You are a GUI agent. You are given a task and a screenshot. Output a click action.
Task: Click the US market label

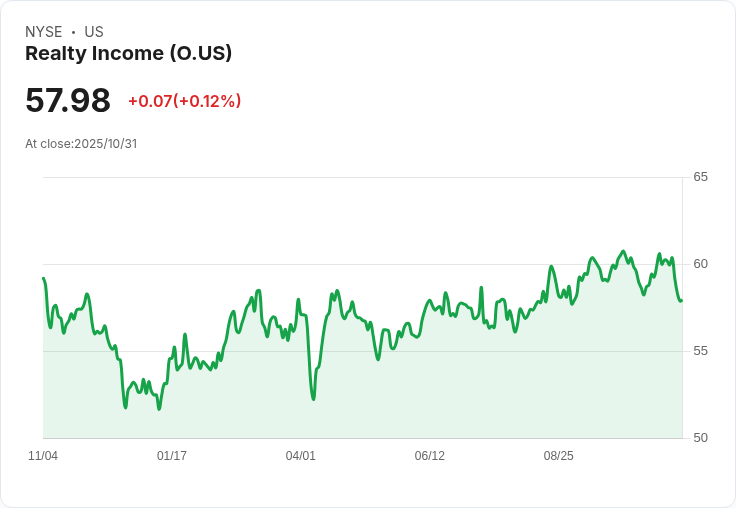(94, 32)
